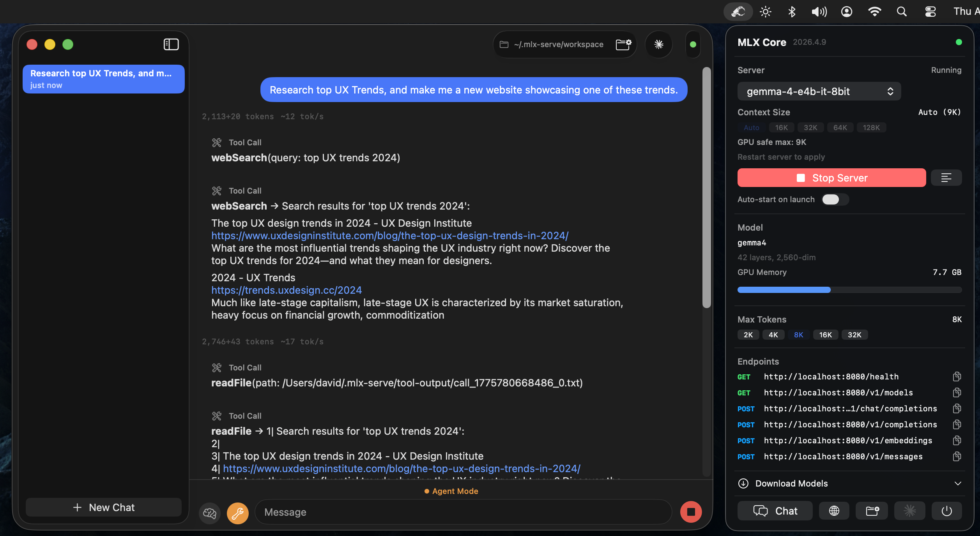Click the server log lines icon

pos(946,178)
